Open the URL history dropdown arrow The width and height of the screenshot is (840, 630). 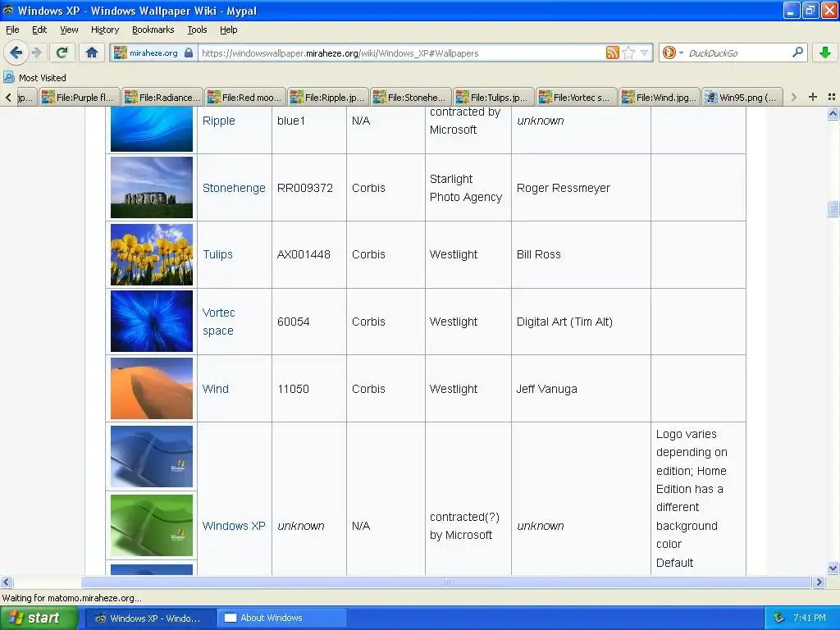pos(645,52)
